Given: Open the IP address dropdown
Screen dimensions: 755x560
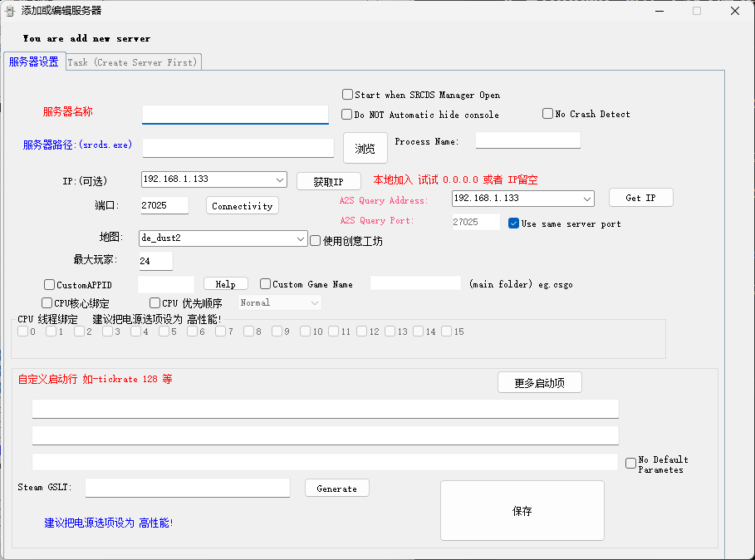Looking at the screenshot, I should point(282,179).
